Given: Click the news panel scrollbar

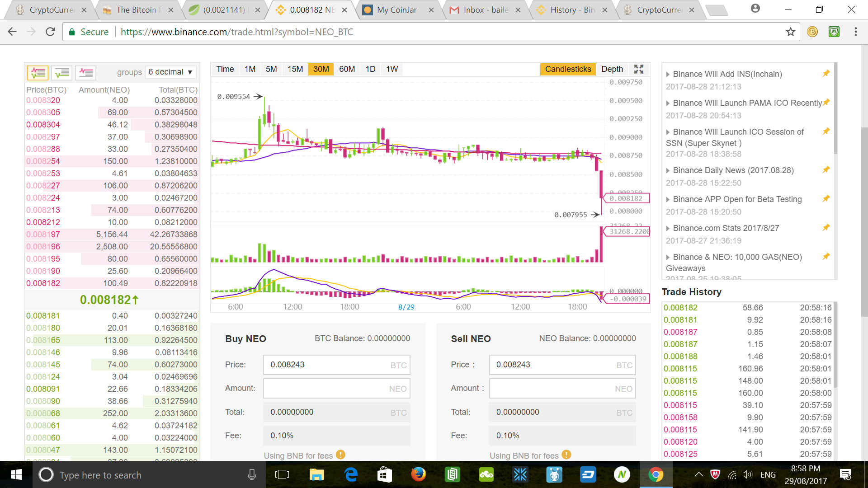Looking at the screenshot, I should pos(835,108).
